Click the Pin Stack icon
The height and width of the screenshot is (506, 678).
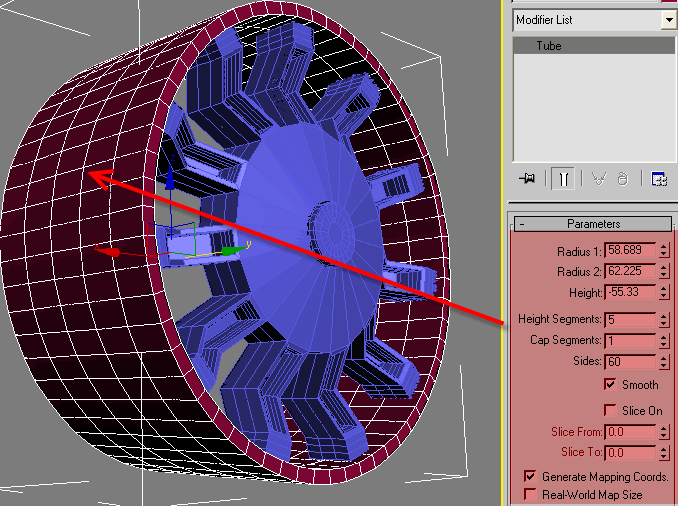pyautogui.click(x=527, y=178)
